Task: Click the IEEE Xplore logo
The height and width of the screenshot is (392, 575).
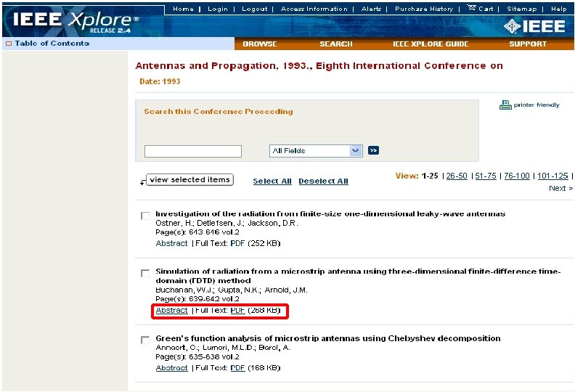Action: coord(76,21)
